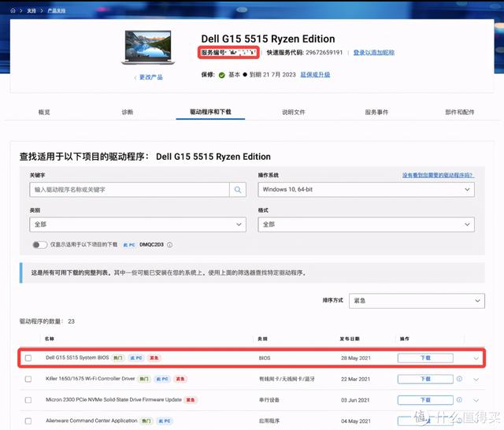Click info icon beside Killer Wi-Fi download
Screen dimensions: 504x430
coord(459,379)
